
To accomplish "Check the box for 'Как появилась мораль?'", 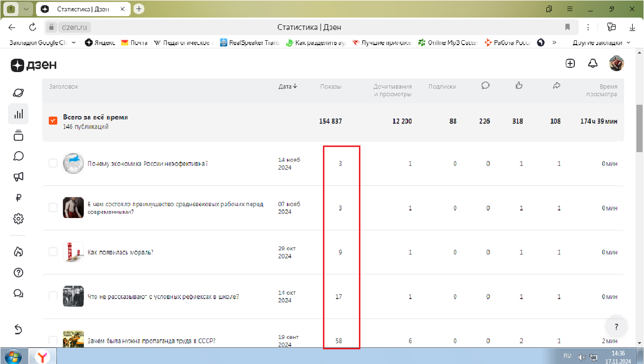I will 53,252.
